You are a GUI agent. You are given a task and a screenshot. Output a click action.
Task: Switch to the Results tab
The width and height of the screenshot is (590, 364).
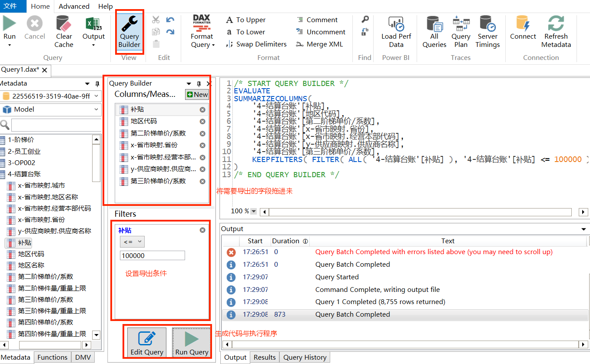[x=265, y=357]
